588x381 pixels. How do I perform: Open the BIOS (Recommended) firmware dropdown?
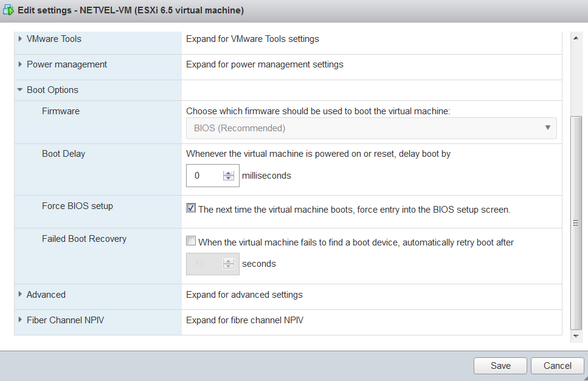point(372,128)
